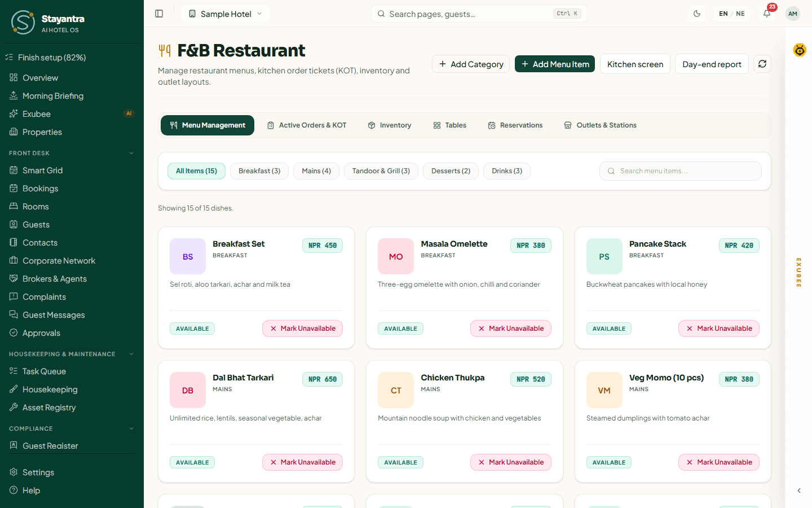The image size is (812, 508).
Task: Open Bookings in sidebar
Action: point(72,189)
